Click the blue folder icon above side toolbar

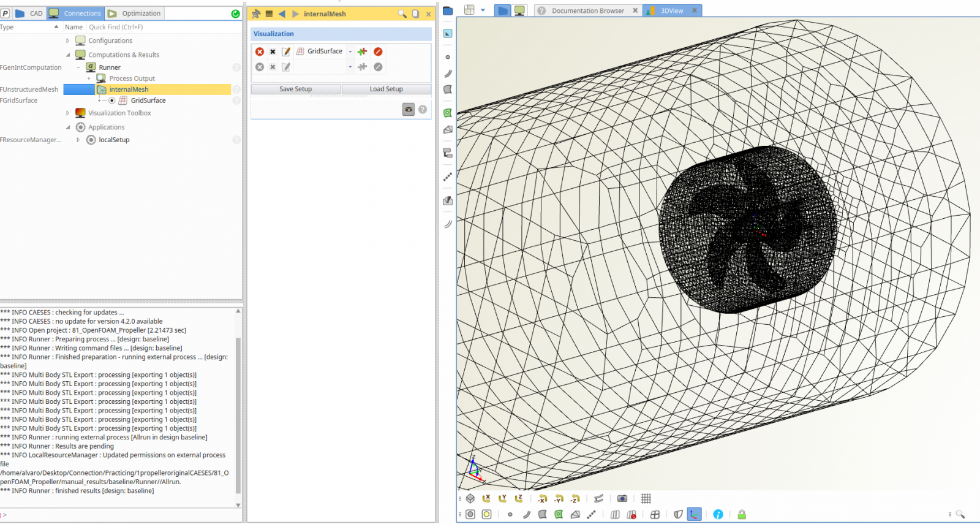448,10
